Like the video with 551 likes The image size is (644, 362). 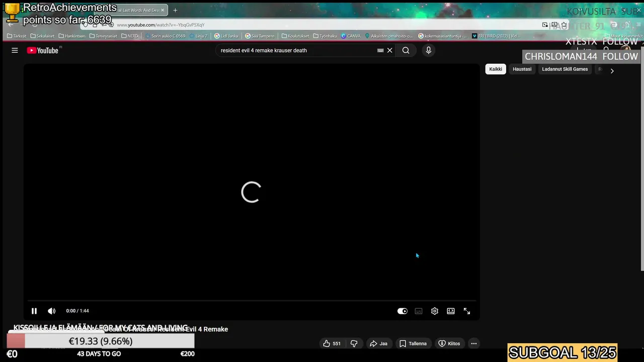(x=332, y=343)
